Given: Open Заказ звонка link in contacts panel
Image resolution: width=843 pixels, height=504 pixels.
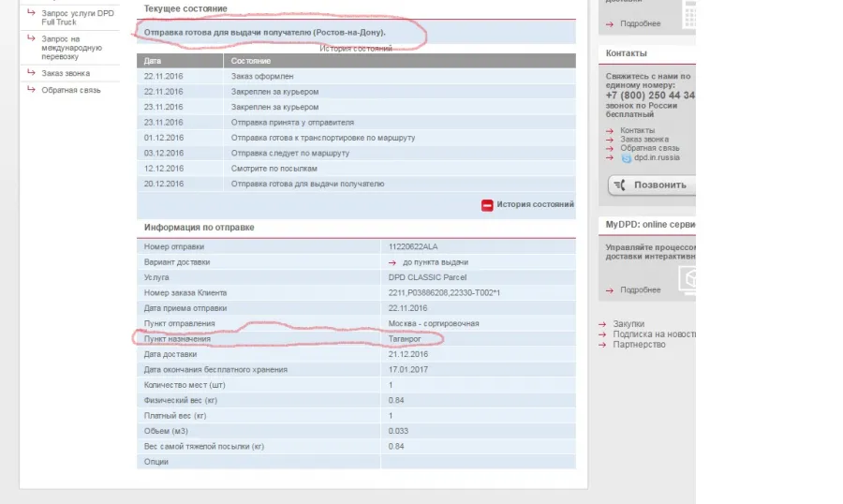Looking at the screenshot, I should pos(644,139).
